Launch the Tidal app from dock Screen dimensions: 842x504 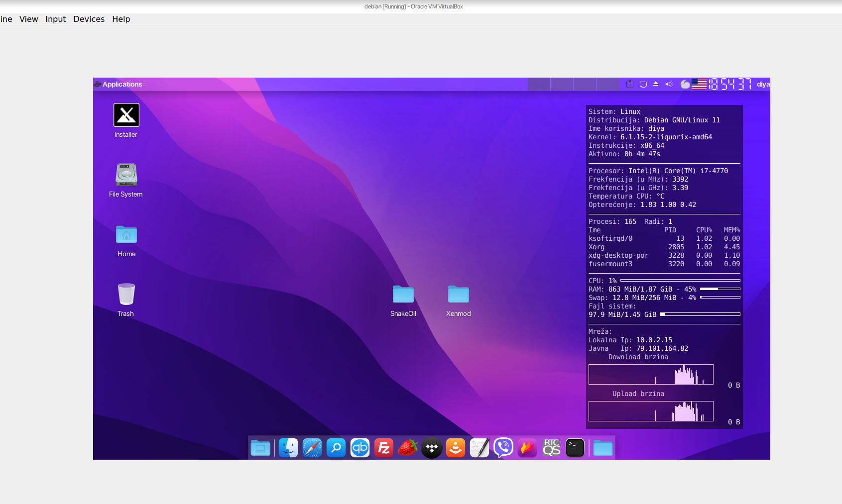(432, 448)
